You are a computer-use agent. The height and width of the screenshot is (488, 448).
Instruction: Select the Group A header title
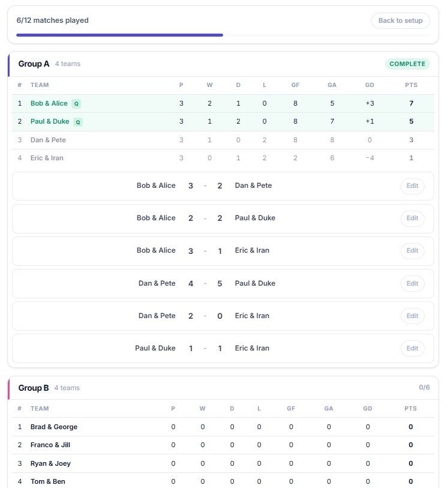coord(34,64)
